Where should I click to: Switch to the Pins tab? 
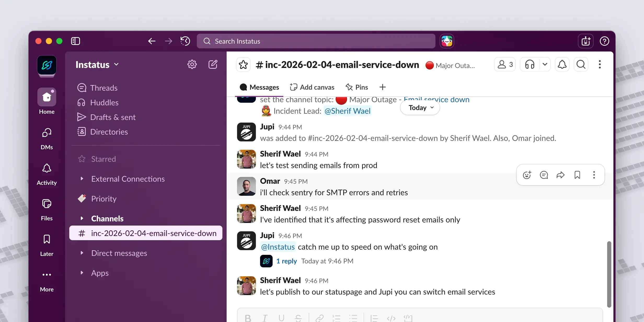coord(357,87)
